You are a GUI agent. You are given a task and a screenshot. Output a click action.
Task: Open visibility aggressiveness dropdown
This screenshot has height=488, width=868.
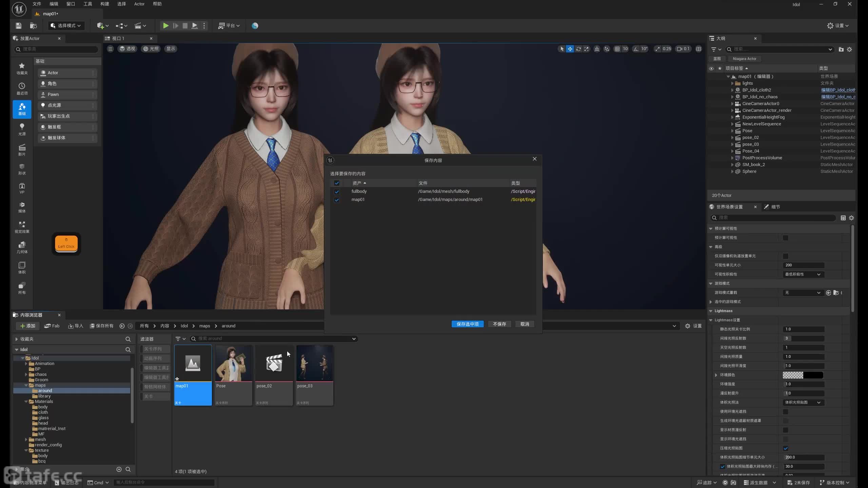pyautogui.click(x=804, y=274)
